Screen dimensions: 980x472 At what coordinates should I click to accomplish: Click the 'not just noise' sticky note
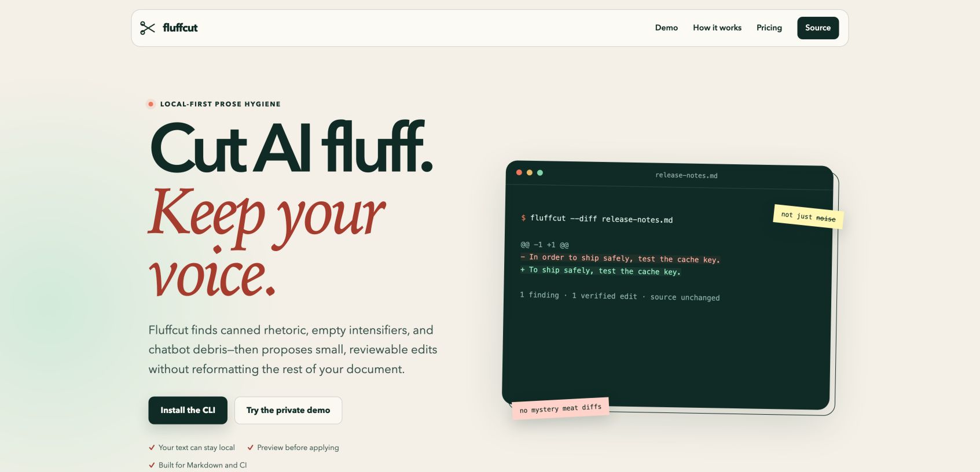808,216
